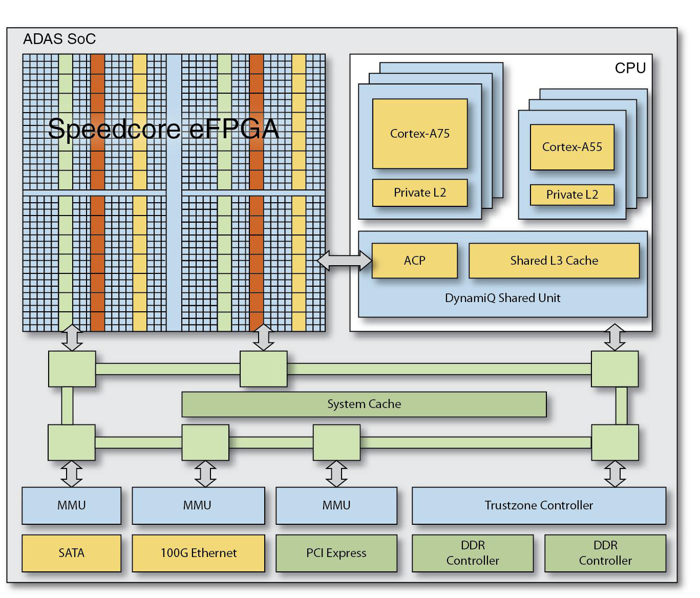Click the Speedcore eFPGA title text
The height and width of the screenshot is (598, 700).
pyautogui.click(x=163, y=129)
